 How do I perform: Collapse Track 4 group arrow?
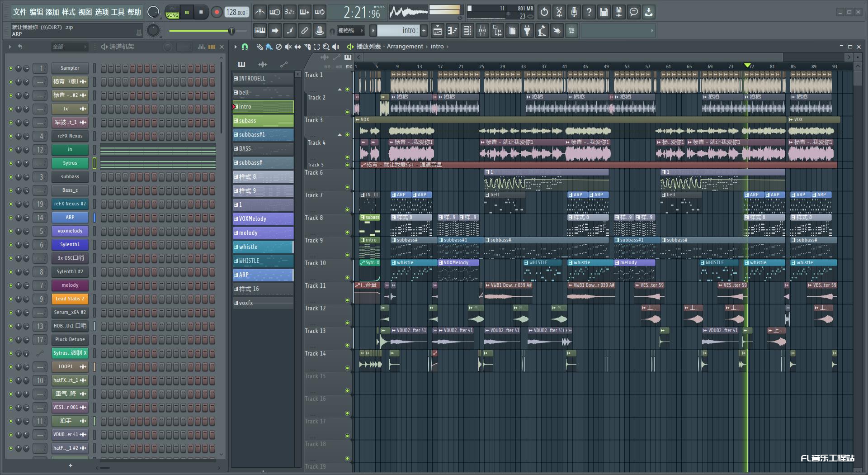coord(340,135)
